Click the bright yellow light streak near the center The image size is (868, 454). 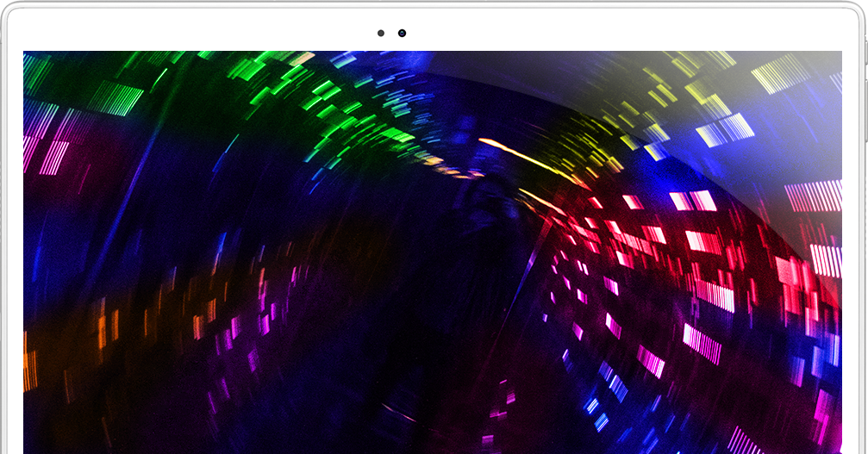click(515, 152)
